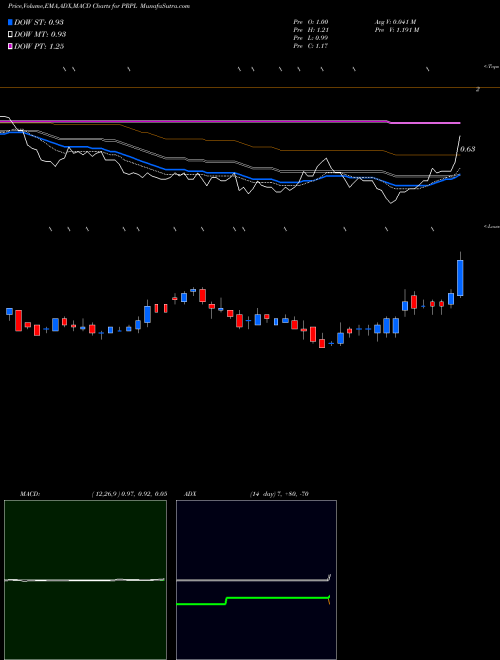Image resolution: width=500 pixels, height=660 pixels.
Task: Click the 'Pre L: 0.99' value
Action: 311,38
